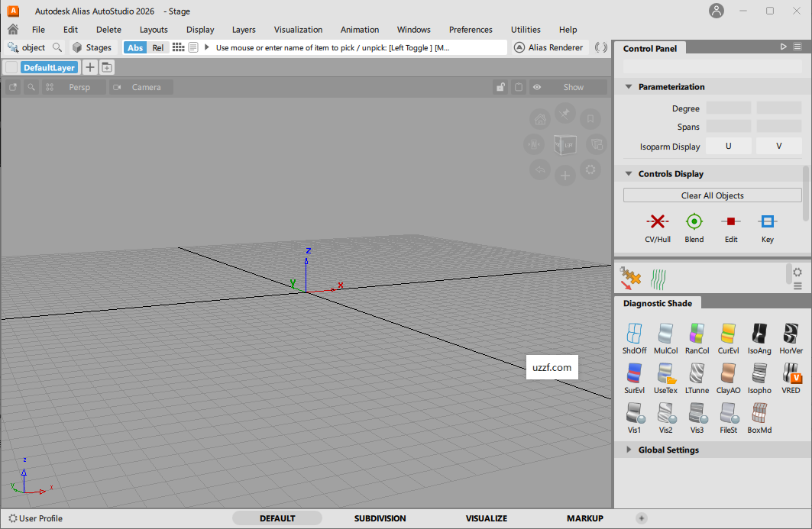Collapse the Controls Display section
This screenshot has height=529, width=812.
(x=628, y=173)
